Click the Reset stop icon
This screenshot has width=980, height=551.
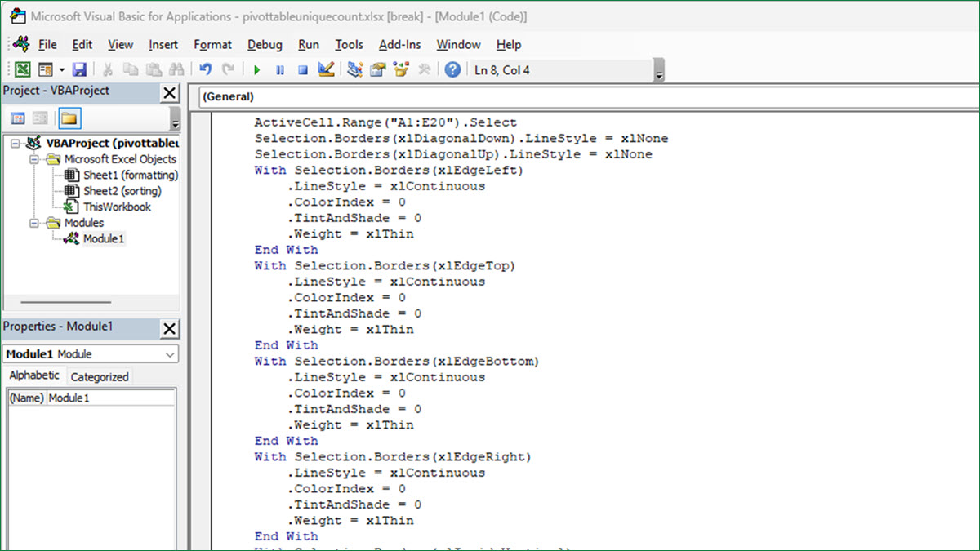[x=302, y=70]
